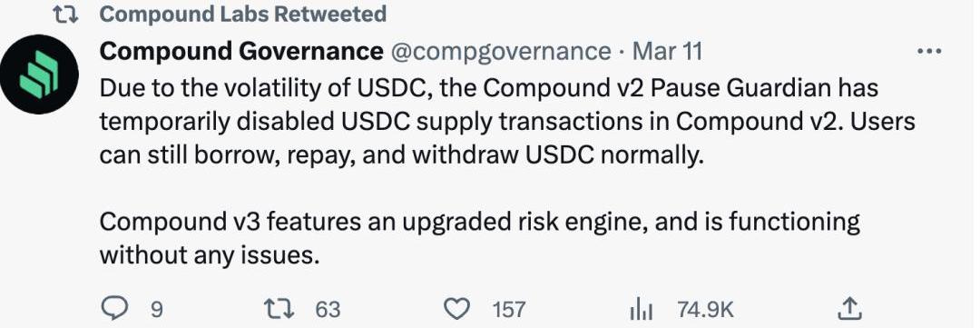Image resolution: width=980 pixels, height=328 pixels.
Task: Open the Compound Labs Retweeted link
Action: (x=243, y=14)
